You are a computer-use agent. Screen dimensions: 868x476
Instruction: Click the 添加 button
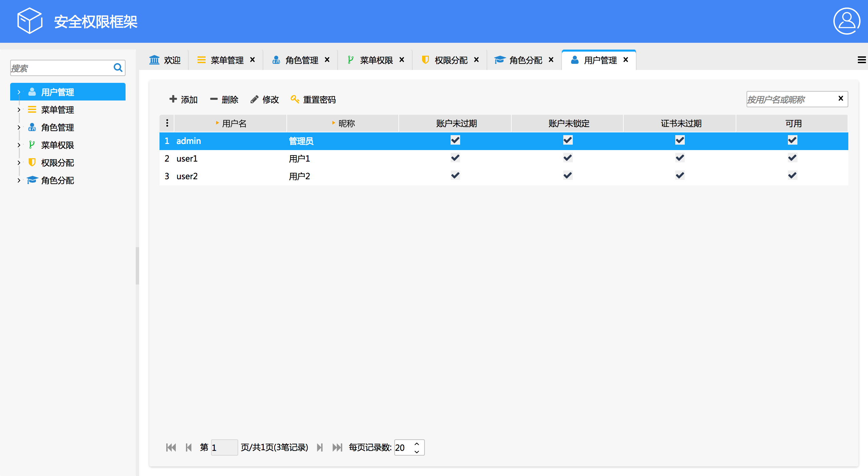[184, 99]
